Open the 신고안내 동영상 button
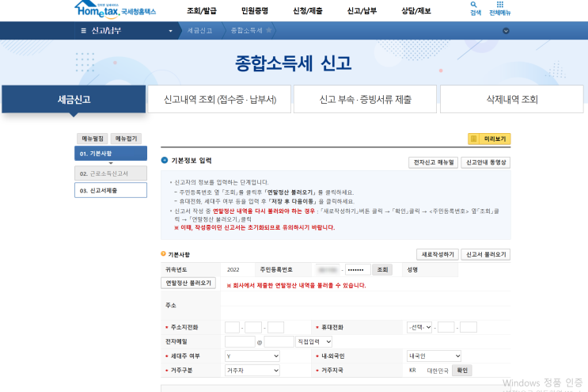The height and width of the screenshot is (392, 588). pyautogui.click(x=486, y=162)
